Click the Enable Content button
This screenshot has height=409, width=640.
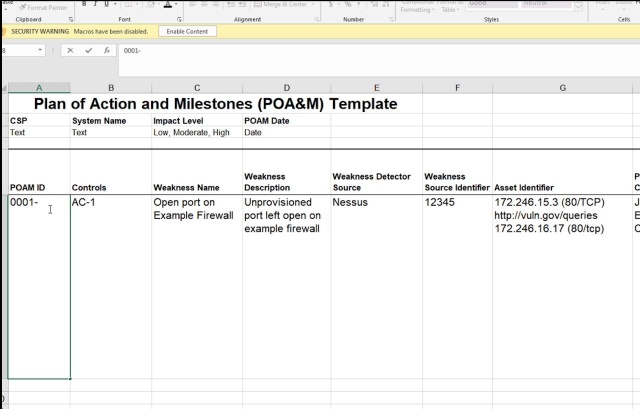(x=186, y=32)
